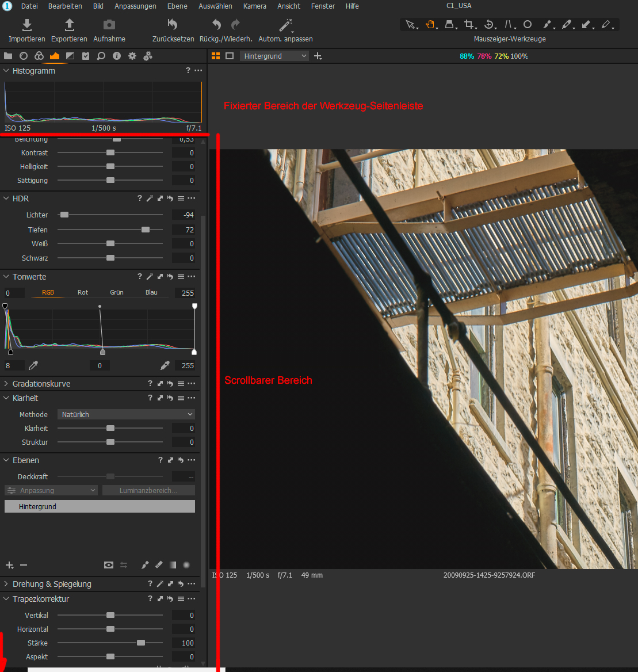Click the Tonwerte shadow eyedropper icon
The image size is (638, 672).
tap(33, 365)
